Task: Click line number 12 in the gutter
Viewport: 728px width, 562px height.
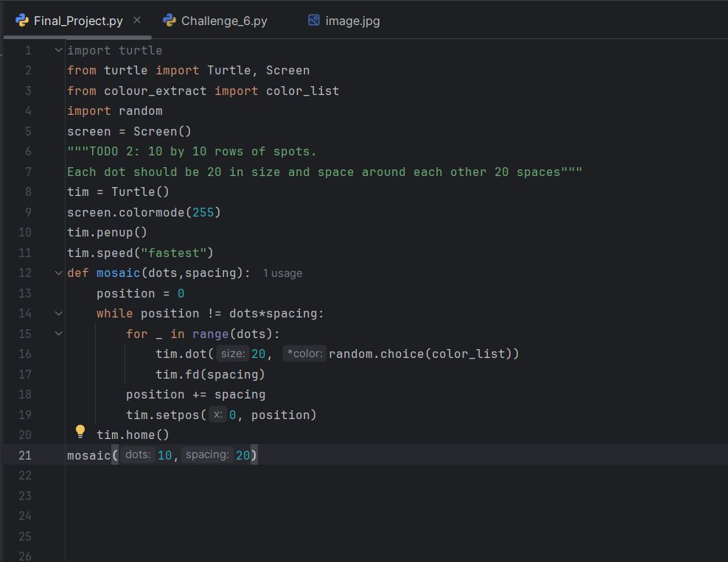Action: pyautogui.click(x=25, y=273)
